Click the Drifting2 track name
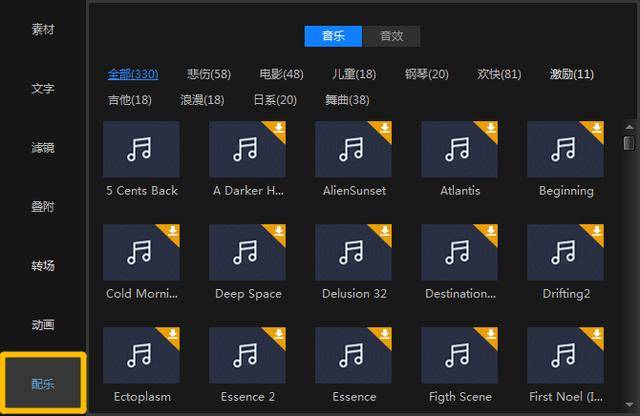The image size is (640, 416). (x=566, y=294)
